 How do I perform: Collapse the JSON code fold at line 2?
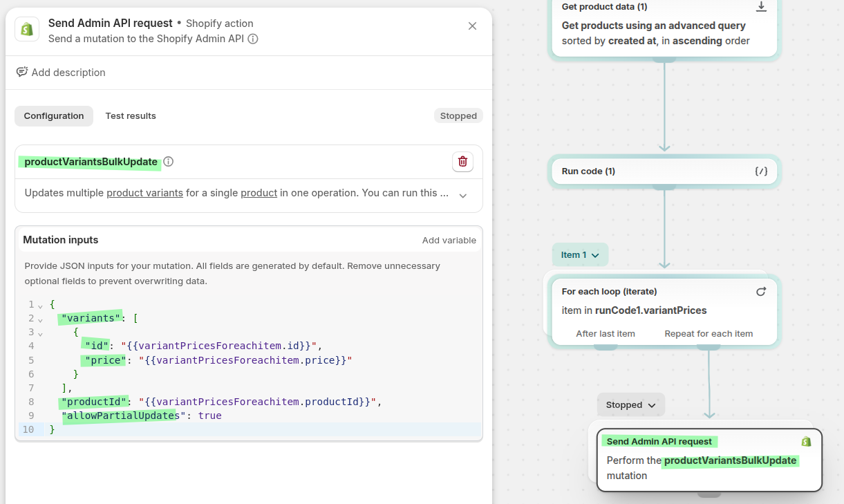pos(40,319)
